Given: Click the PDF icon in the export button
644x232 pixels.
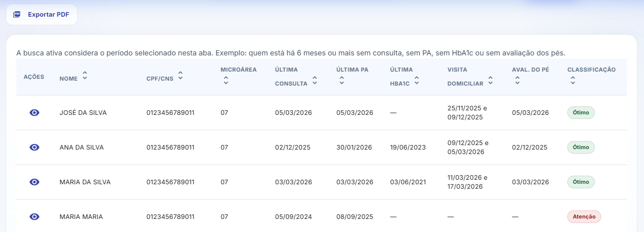Looking at the screenshot, I should click(x=17, y=14).
